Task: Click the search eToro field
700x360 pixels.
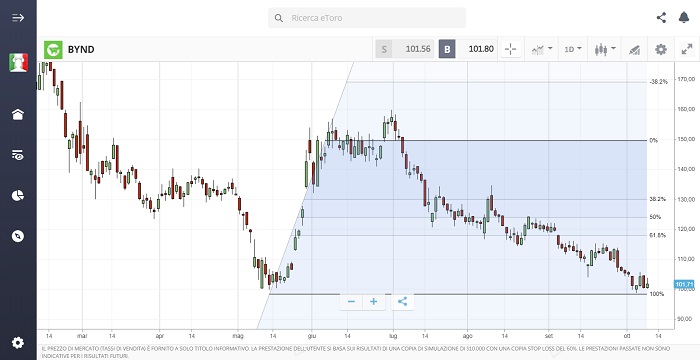Action: point(367,18)
